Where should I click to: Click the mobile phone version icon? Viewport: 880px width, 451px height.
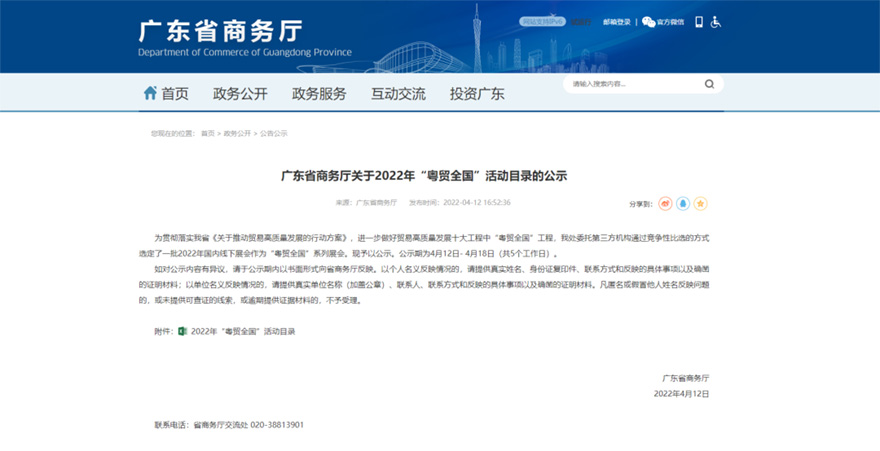[699, 22]
